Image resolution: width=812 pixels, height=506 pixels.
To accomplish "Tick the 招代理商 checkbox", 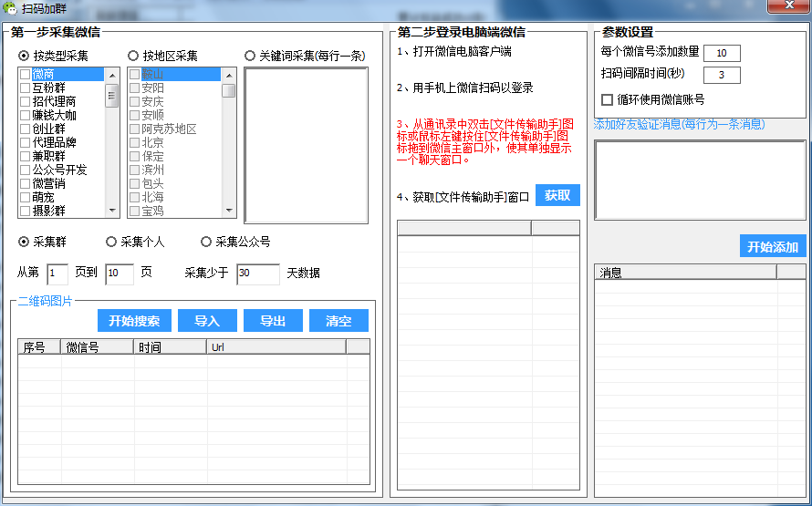I will [25, 101].
